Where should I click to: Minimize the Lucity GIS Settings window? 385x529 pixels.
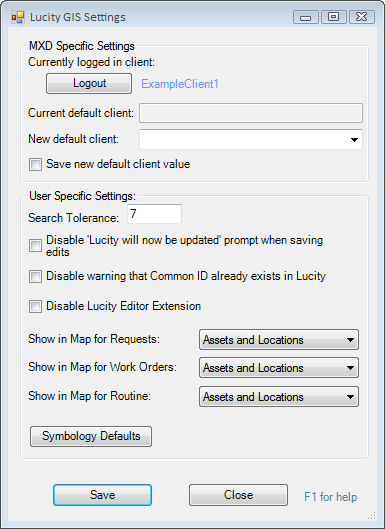click(306, 17)
